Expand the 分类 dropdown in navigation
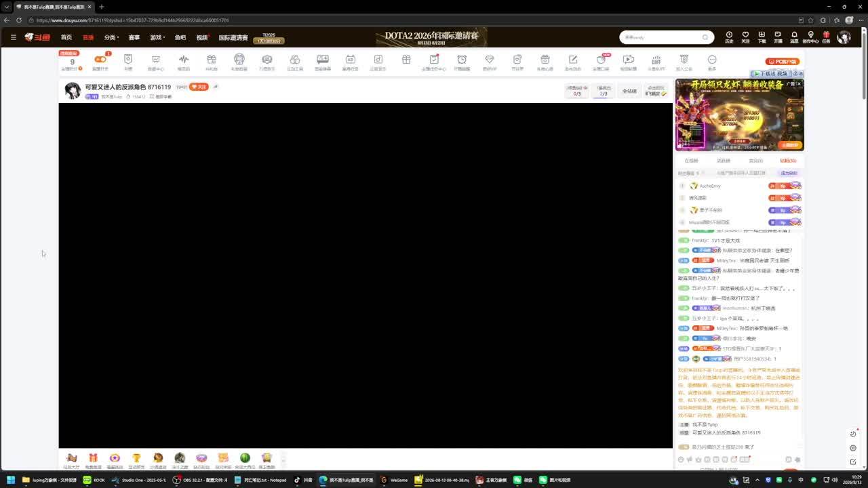 pyautogui.click(x=111, y=37)
